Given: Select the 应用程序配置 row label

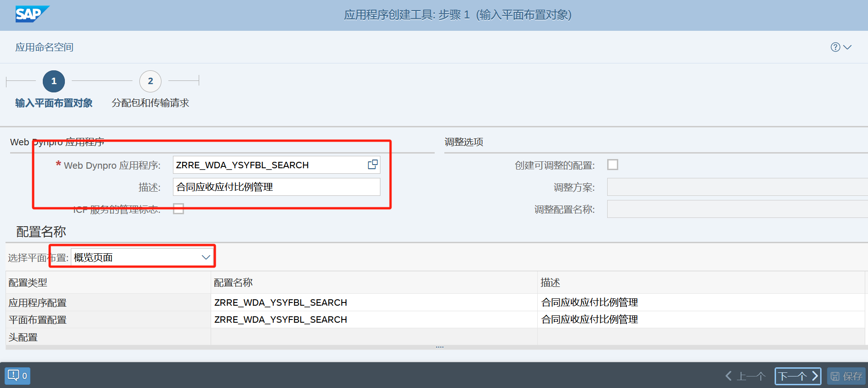Looking at the screenshot, I should point(38,303).
